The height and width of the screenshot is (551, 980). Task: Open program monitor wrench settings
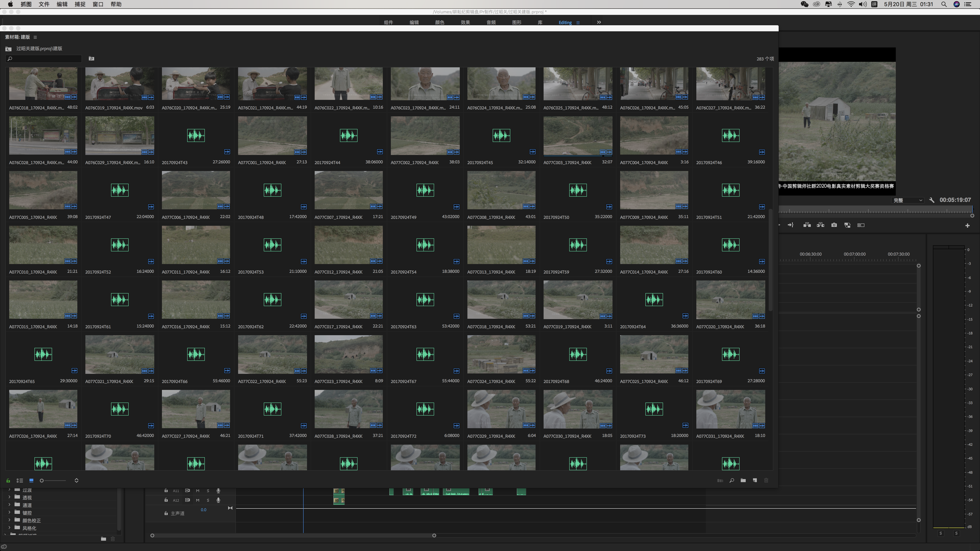click(x=932, y=200)
